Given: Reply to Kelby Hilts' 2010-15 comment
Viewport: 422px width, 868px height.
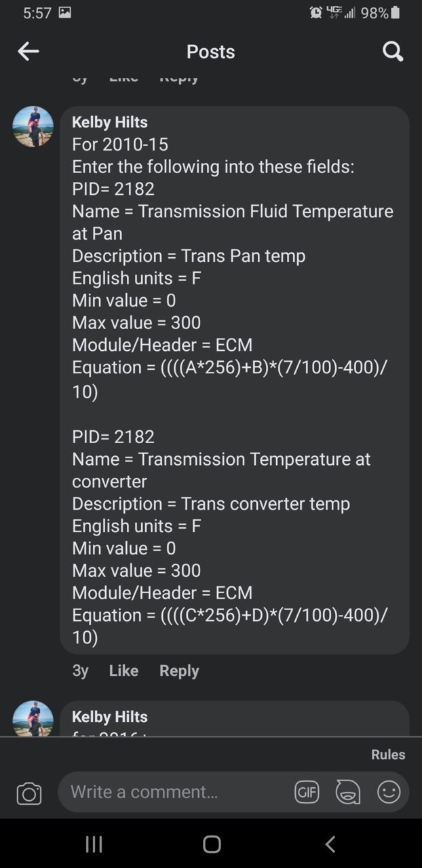Looking at the screenshot, I should 179,671.
